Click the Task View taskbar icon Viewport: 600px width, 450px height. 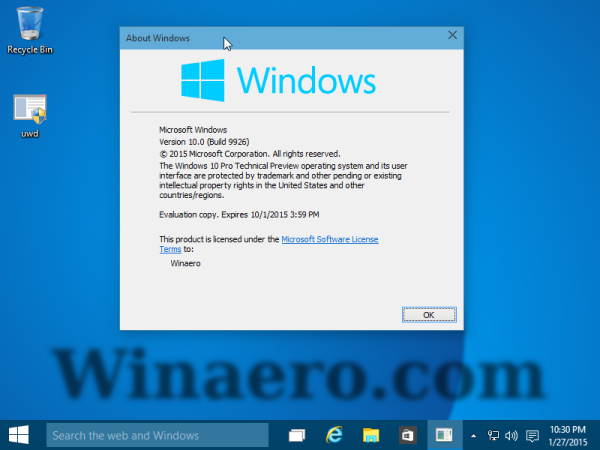[297, 435]
